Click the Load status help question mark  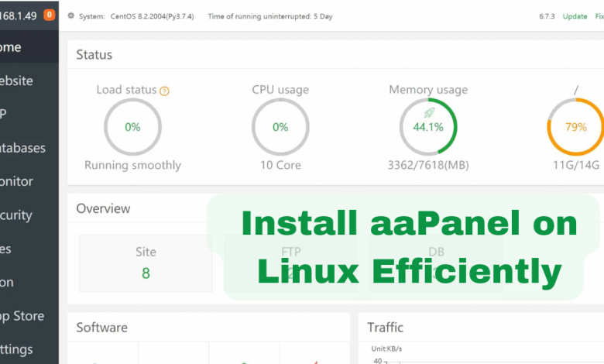pyautogui.click(x=164, y=91)
